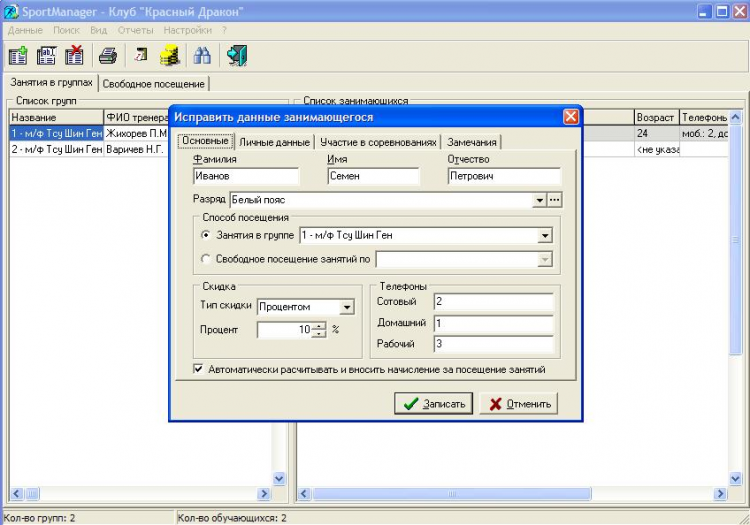The image size is (750, 525).
Task: Increase the Процент value with up arrow
Action: pos(319,325)
